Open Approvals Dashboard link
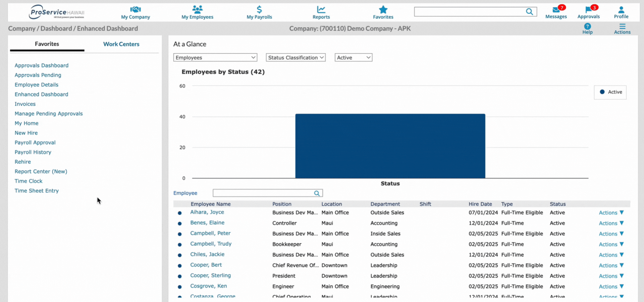 tap(42, 65)
